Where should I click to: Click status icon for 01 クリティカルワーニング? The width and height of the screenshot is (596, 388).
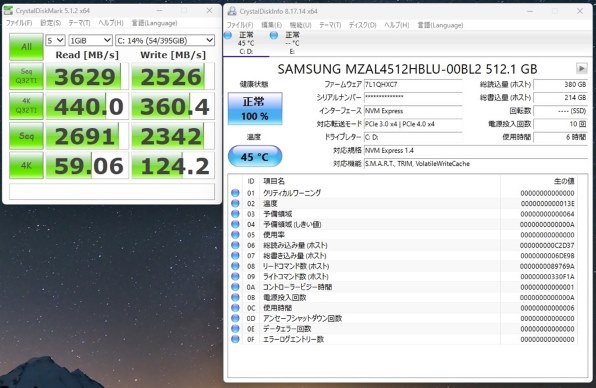(235, 193)
